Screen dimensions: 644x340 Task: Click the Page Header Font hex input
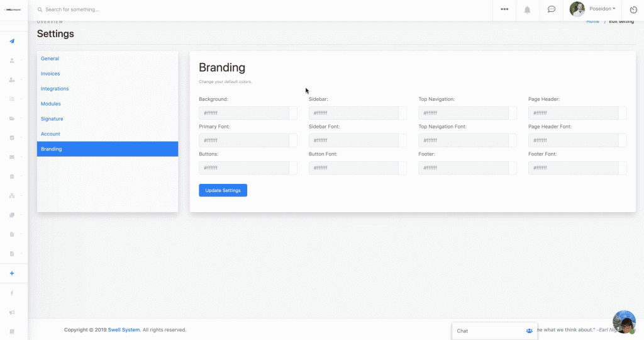(574, 140)
